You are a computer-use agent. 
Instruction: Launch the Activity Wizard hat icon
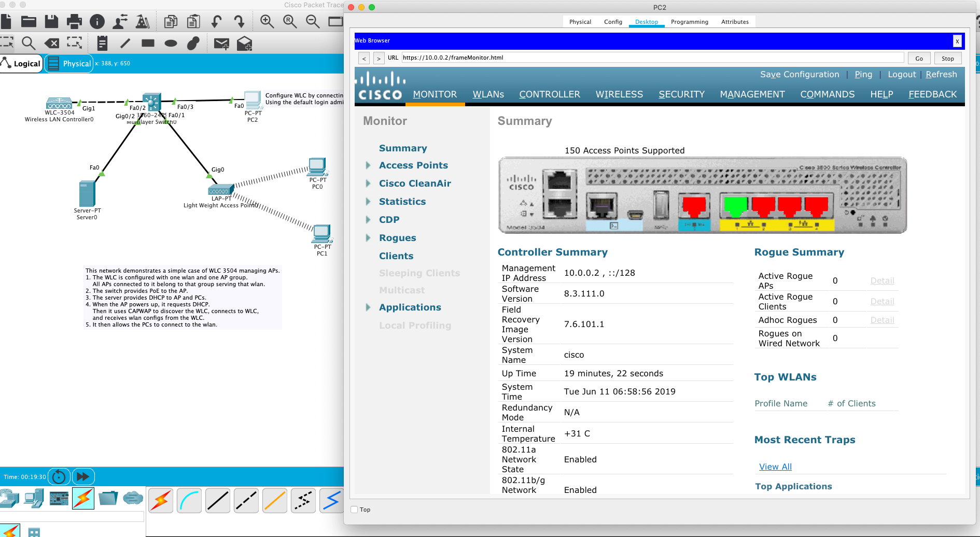(x=143, y=21)
